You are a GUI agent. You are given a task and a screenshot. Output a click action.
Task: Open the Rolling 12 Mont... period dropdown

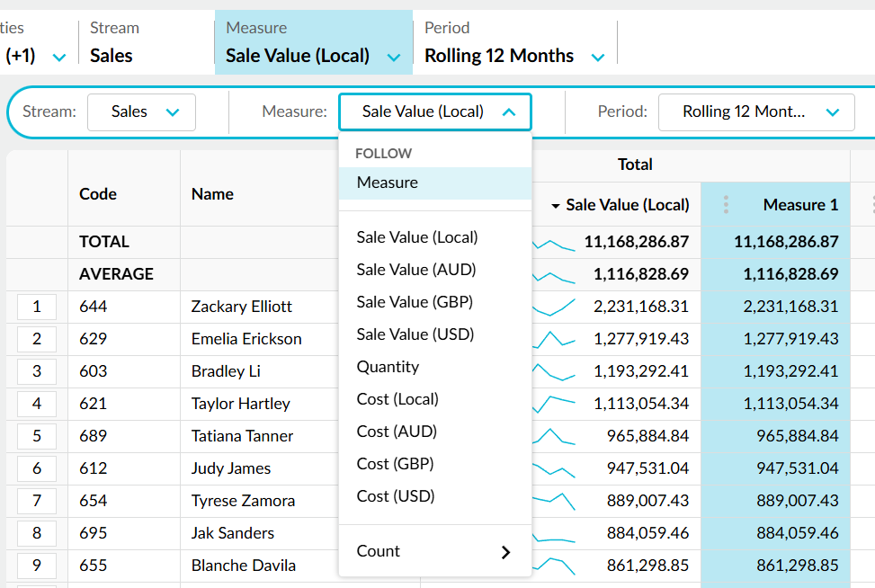click(x=756, y=112)
